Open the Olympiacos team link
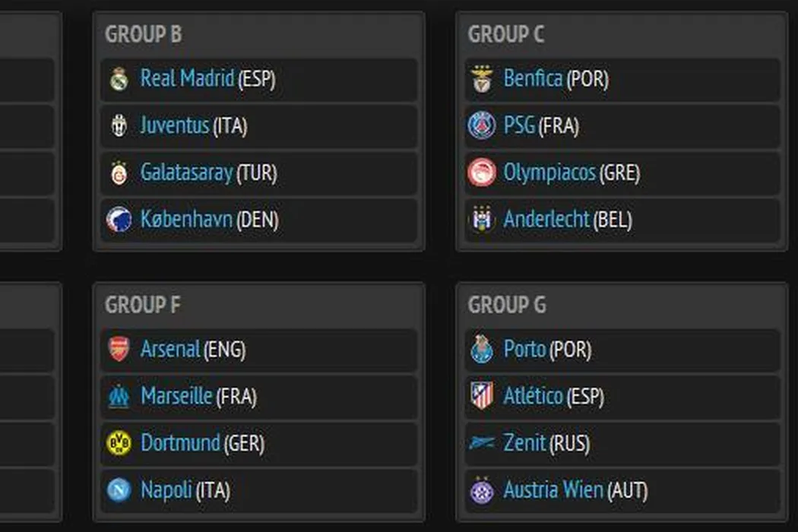This screenshot has height=532, width=798. [x=549, y=173]
